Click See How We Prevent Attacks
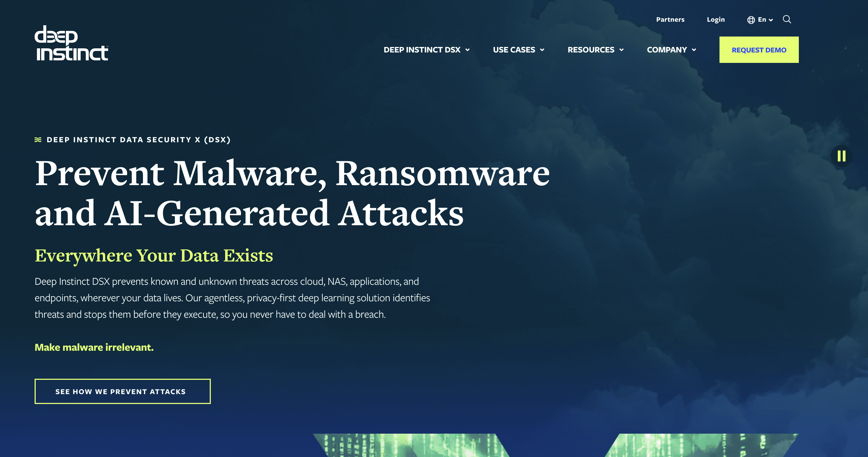Screen dimensions: 868x457 point(123,391)
